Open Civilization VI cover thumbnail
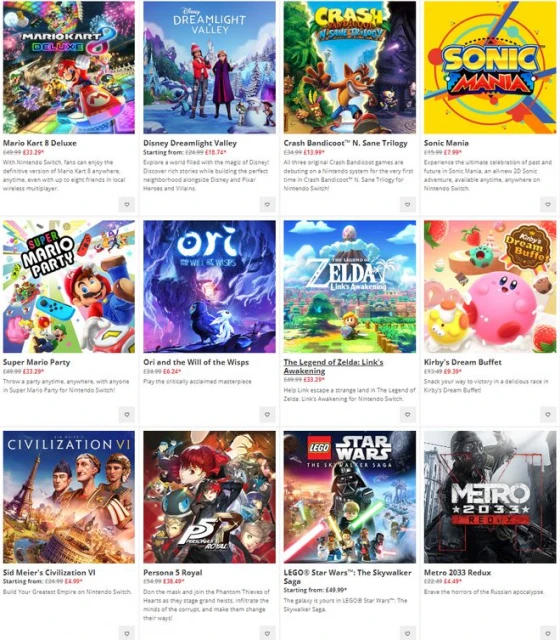This screenshot has width=560, height=640. (69, 497)
